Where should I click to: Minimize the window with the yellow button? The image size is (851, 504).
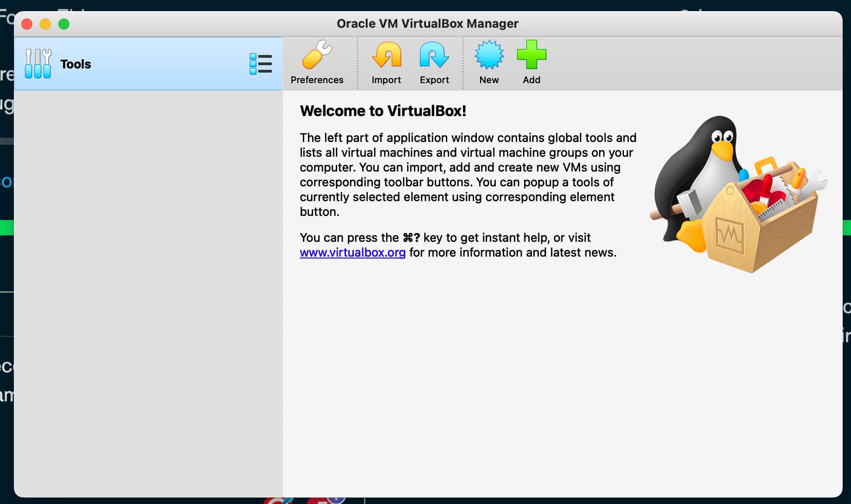[45, 24]
